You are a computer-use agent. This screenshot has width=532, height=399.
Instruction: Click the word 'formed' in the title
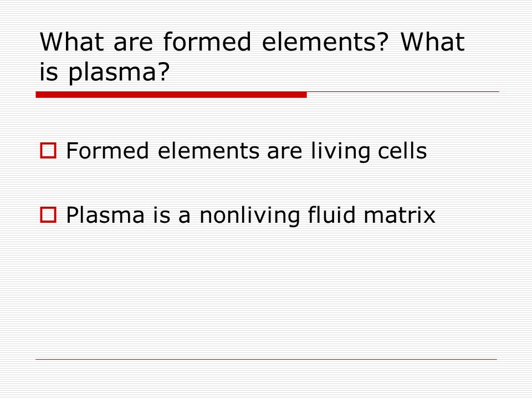207,42
